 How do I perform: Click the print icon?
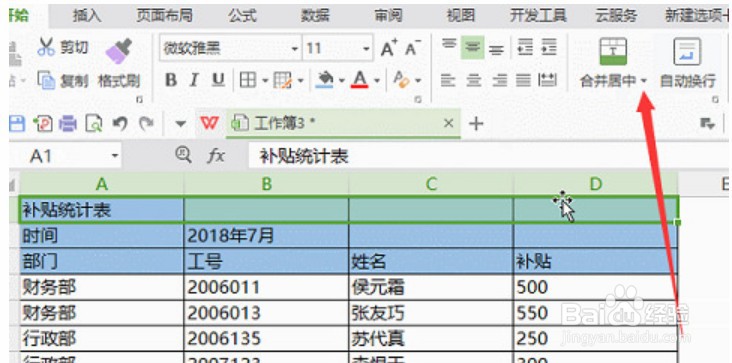click(68, 124)
